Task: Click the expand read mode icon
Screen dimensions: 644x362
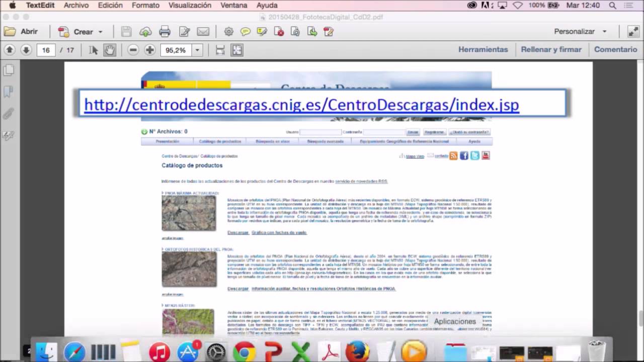Action: coord(633,32)
